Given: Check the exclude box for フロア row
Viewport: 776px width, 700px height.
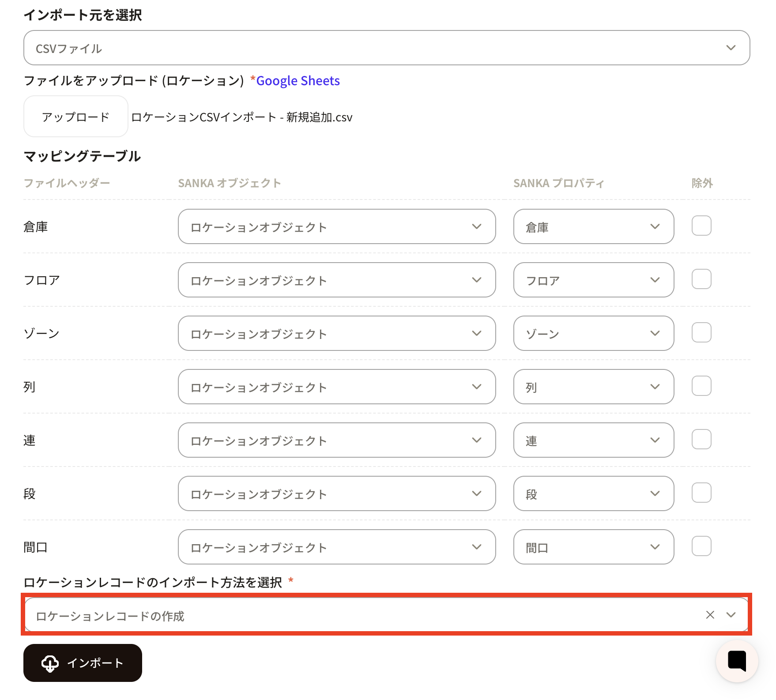Looking at the screenshot, I should (701, 279).
